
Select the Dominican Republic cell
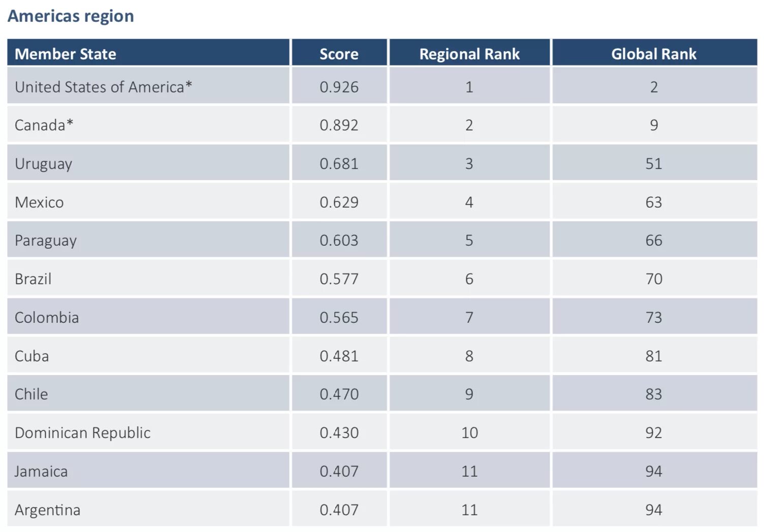148,432
